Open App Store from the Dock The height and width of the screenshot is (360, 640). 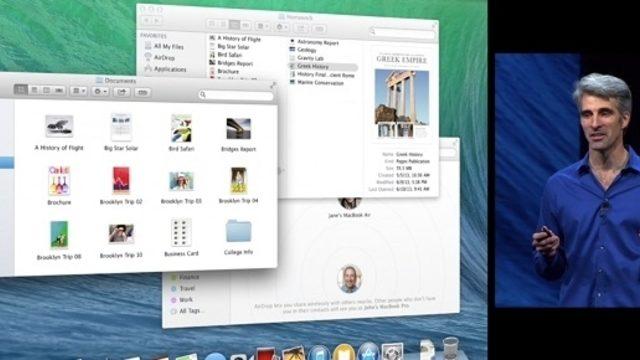(368, 352)
